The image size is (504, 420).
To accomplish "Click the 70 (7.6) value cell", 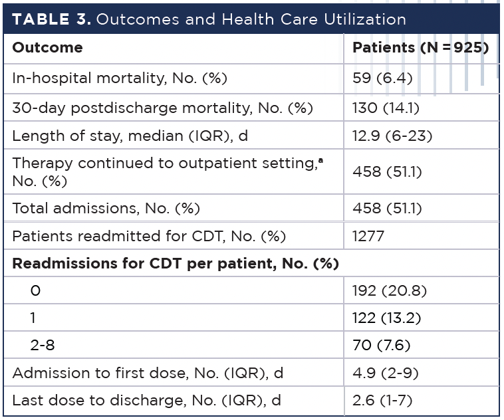I will click(x=381, y=345).
